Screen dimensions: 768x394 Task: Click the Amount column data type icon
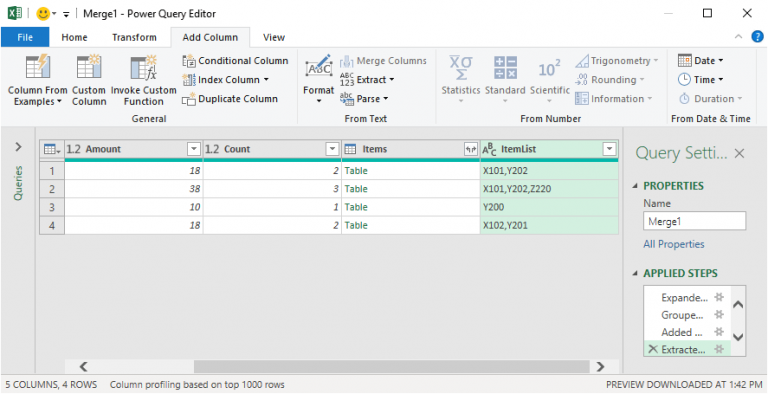73,149
